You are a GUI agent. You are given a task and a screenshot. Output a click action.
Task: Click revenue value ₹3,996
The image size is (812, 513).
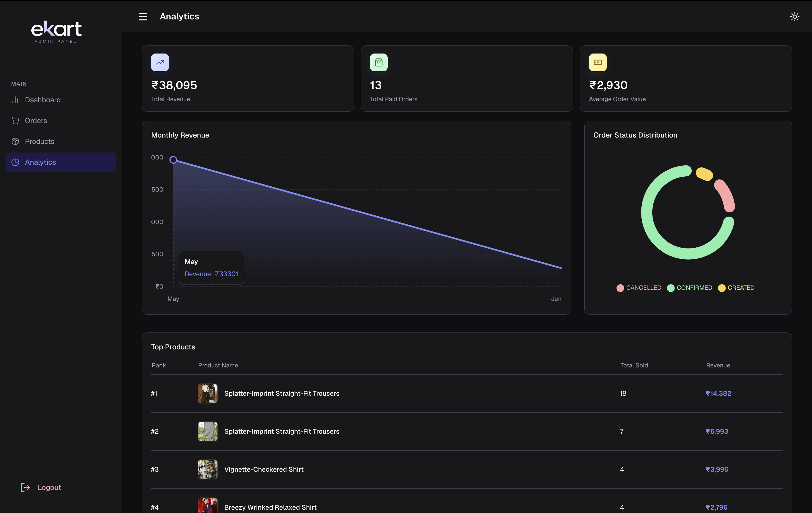tap(717, 469)
